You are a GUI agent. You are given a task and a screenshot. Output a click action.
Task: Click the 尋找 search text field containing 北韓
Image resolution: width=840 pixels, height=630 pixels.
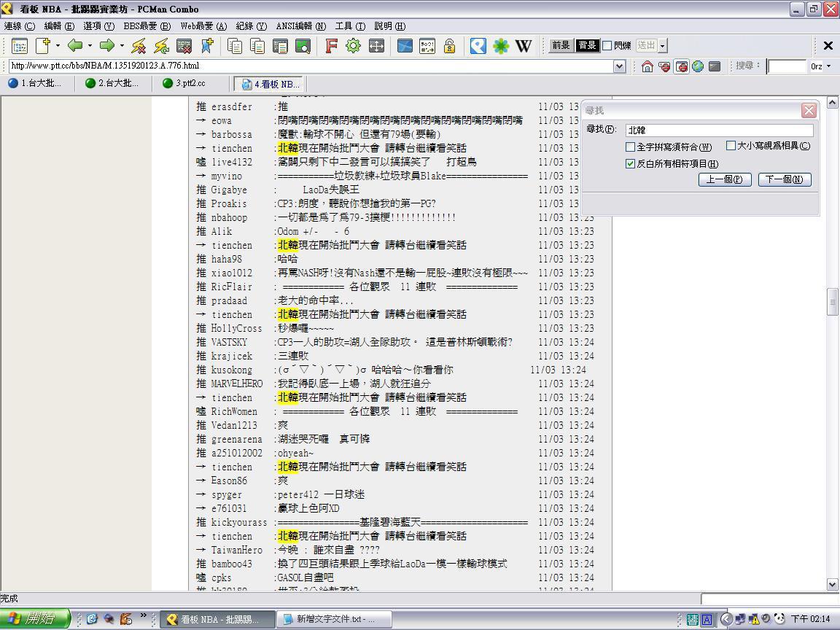[x=719, y=131]
